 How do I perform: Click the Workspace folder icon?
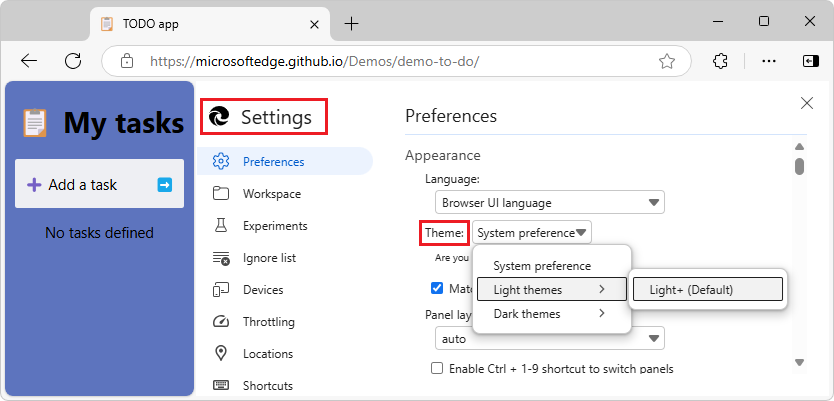(x=221, y=194)
